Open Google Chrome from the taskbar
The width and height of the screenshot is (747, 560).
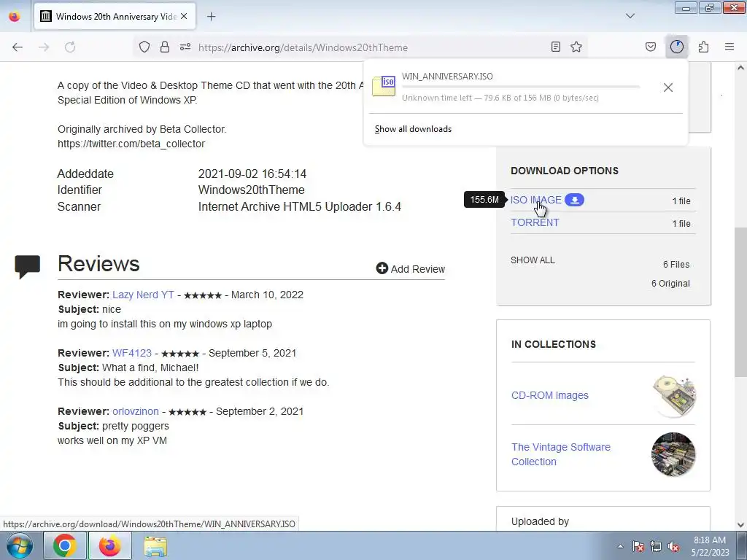[x=64, y=545]
